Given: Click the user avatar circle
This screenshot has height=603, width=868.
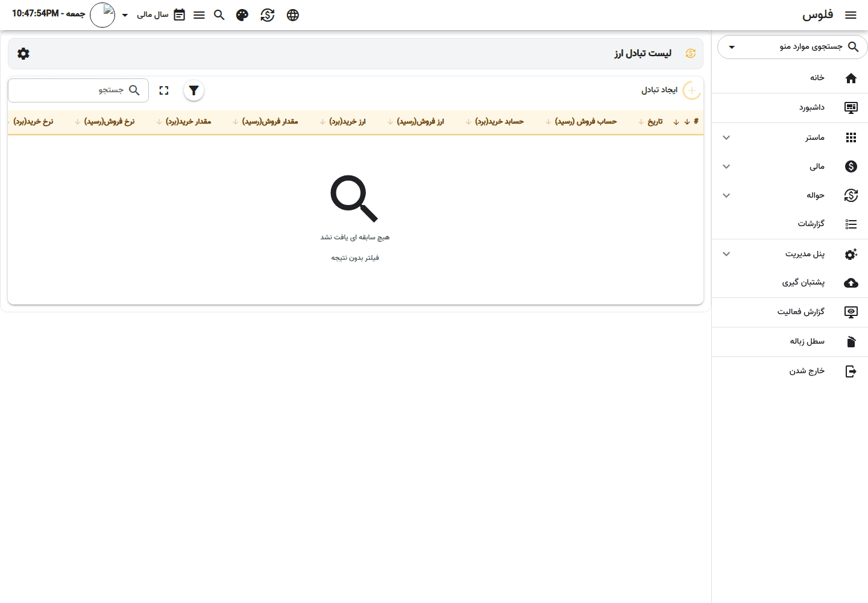Looking at the screenshot, I should click(102, 15).
